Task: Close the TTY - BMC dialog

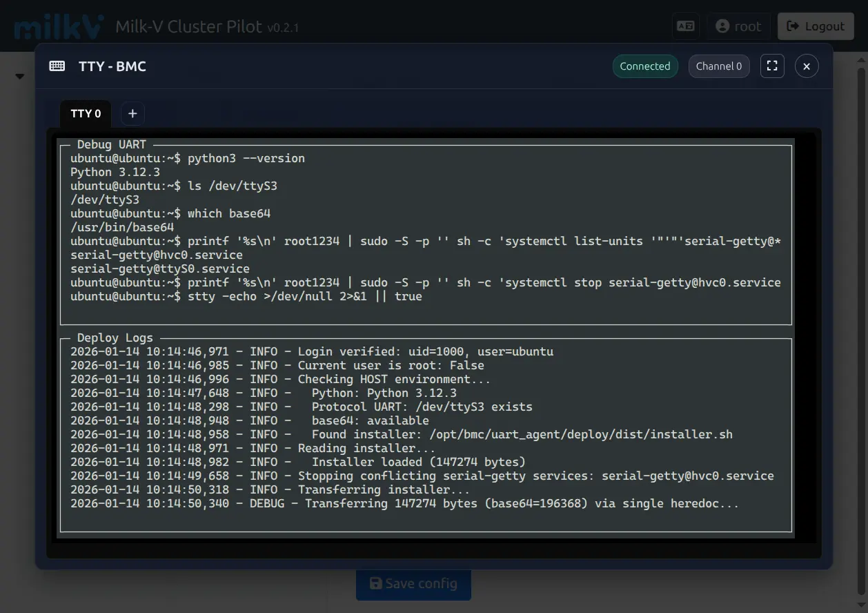Action: pyautogui.click(x=807, y=66)
